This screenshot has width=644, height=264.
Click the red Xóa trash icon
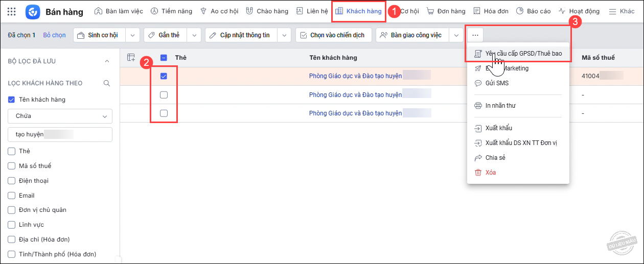pos(478,173)
